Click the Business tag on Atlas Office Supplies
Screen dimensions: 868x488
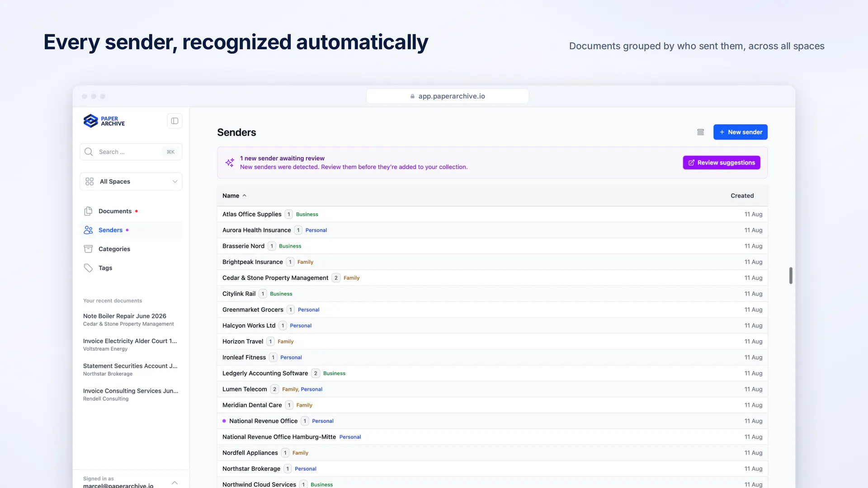coord(307,214)
